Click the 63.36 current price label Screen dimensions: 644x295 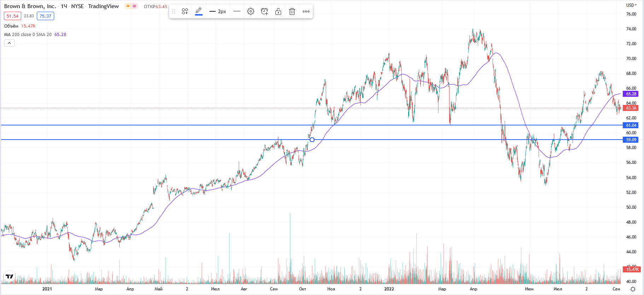[x=631, y=108]
